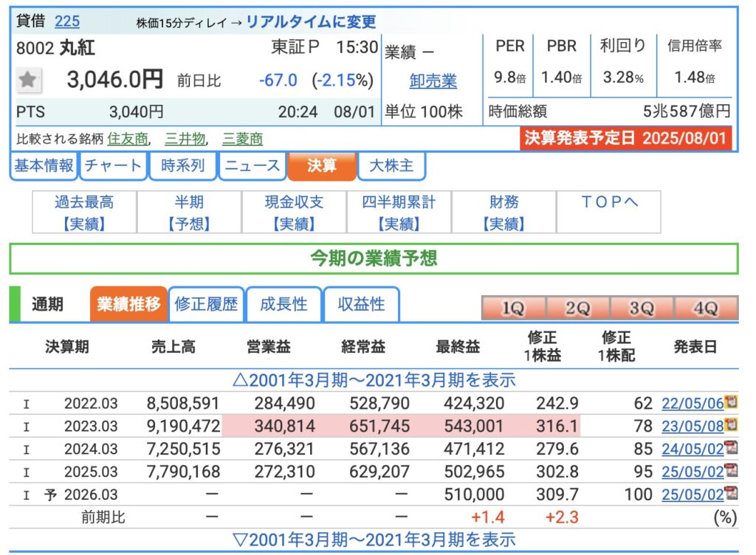Switch to the ニュース tab
Image resolution: width=756 pixels, height=555 pixels.
(252, 166)
